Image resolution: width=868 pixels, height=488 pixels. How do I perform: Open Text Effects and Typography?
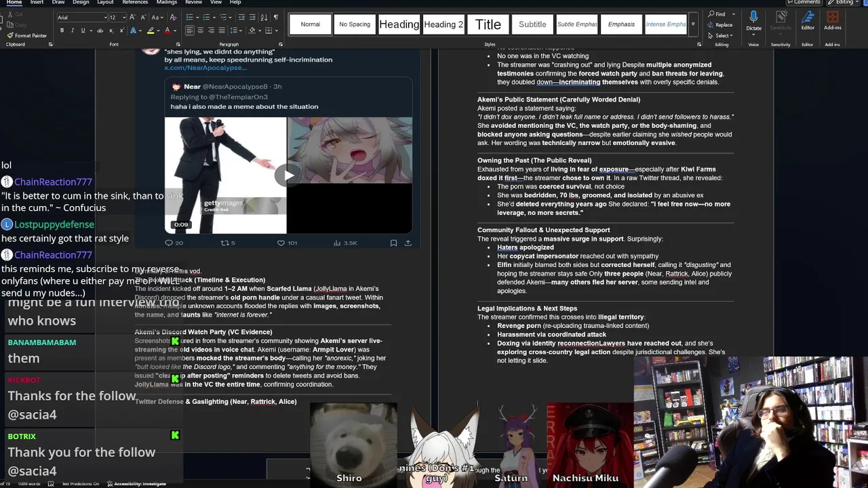[134, 30]
